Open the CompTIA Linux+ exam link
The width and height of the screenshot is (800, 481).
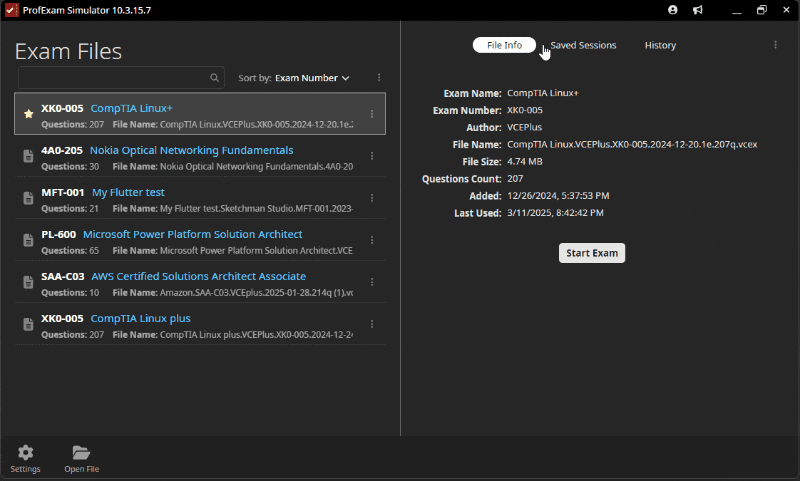tap(132, 108)
